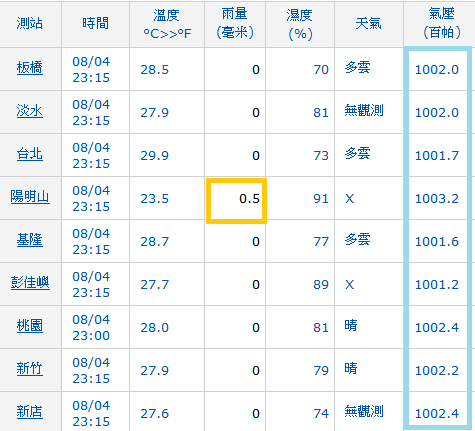
Task: Select the 無觀測 weather cell for 淡水
Action: pyautogui.click(x=364, y=110)
